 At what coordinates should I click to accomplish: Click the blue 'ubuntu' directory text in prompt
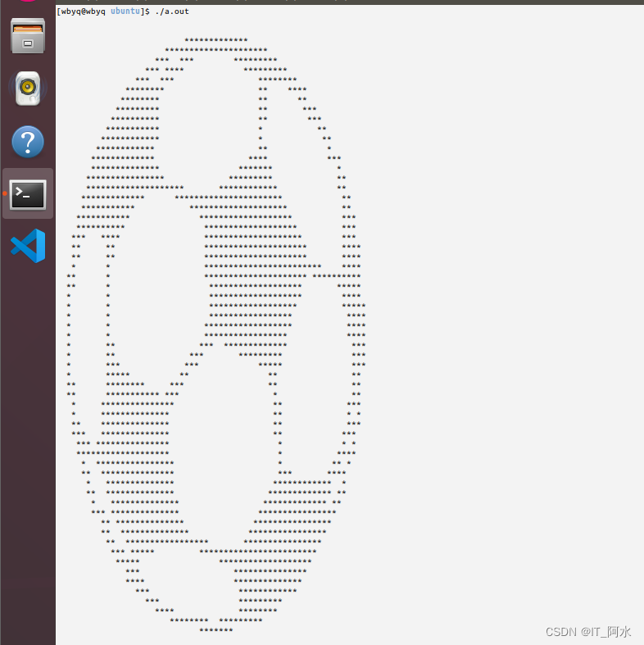[125, 11]
